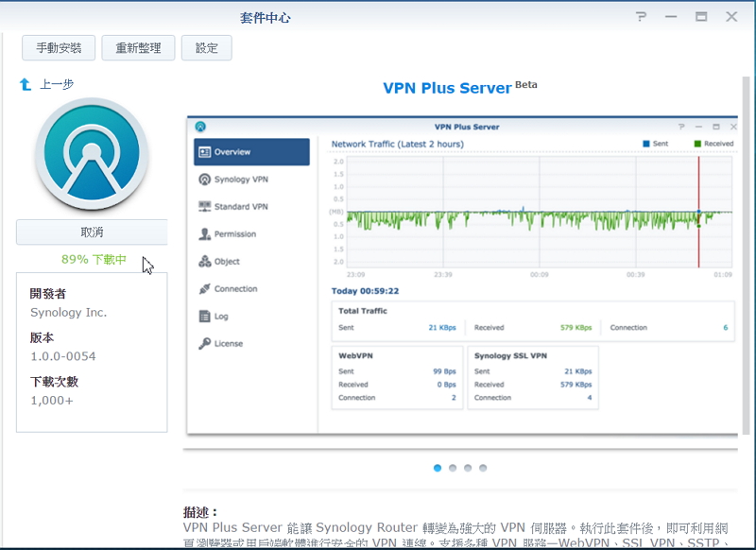Click the back arrow icon beside 上一步
Screen dimensions: 756x550
coord(26,84)
